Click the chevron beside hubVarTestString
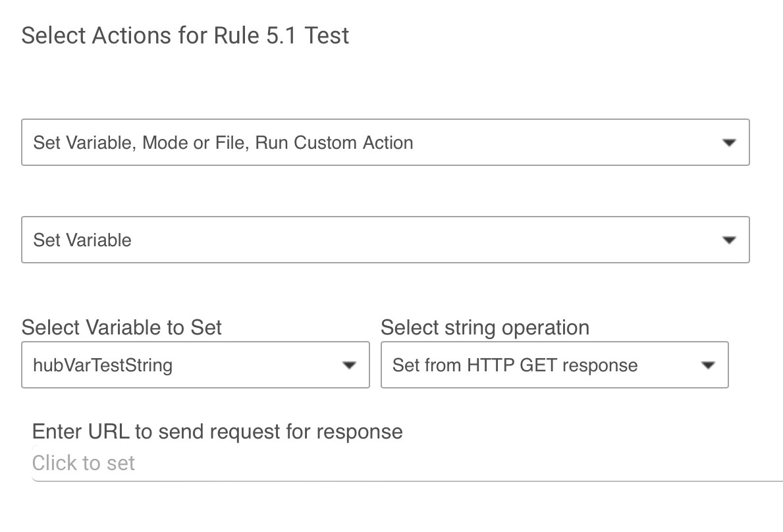 (349, 365)
